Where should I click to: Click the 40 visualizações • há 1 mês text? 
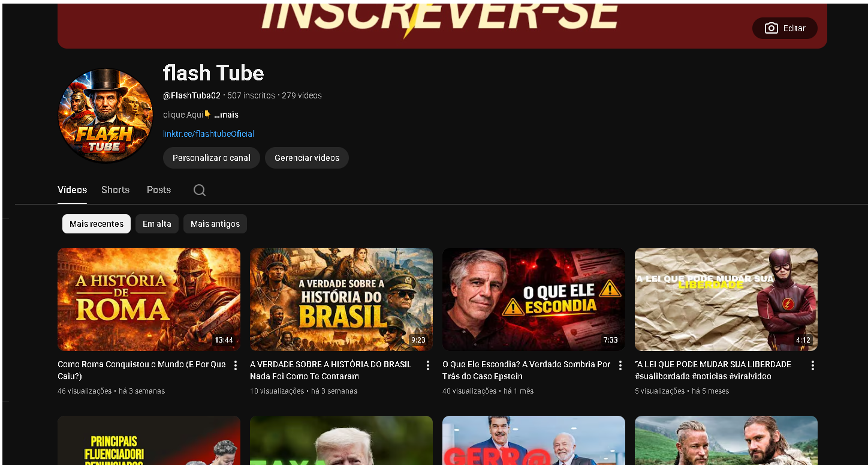(488, 391)
